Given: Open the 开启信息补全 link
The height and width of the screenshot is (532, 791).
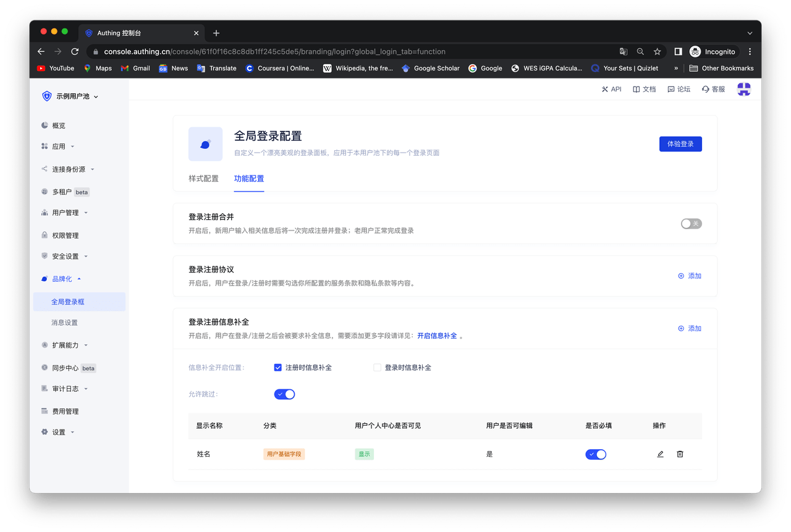Looking at the screenshot, I should click(437, 336).
